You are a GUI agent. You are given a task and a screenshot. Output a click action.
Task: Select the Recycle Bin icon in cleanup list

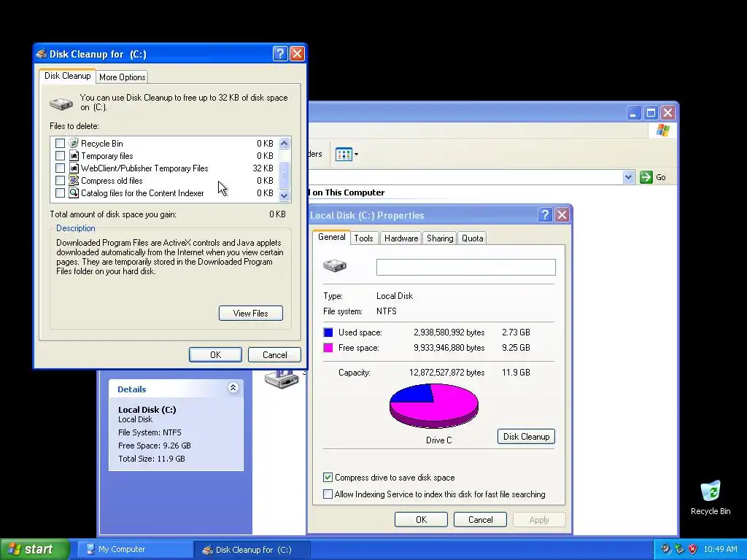[74, 143]
